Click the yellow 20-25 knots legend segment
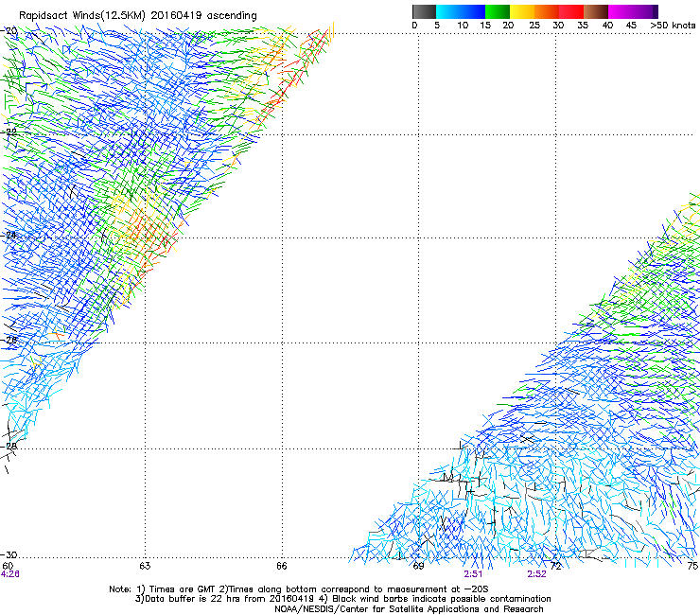The width and height of the screenshot is (700, 615). 522,11
